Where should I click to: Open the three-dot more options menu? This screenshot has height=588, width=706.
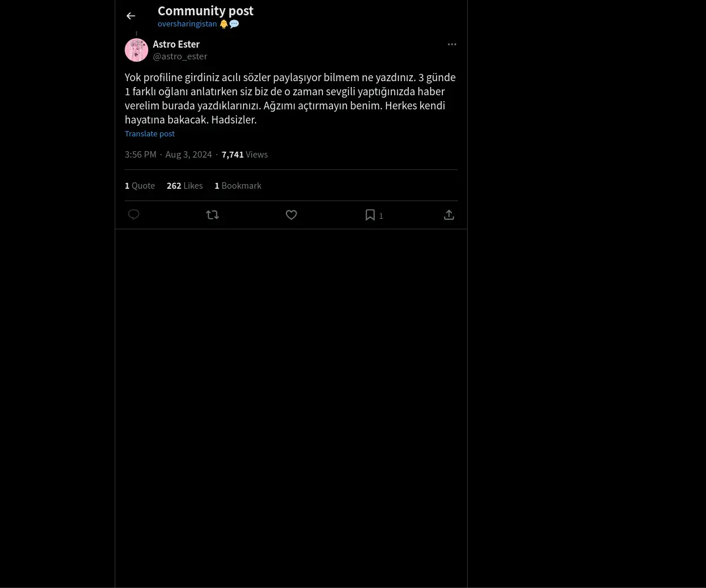click(452, 44)
